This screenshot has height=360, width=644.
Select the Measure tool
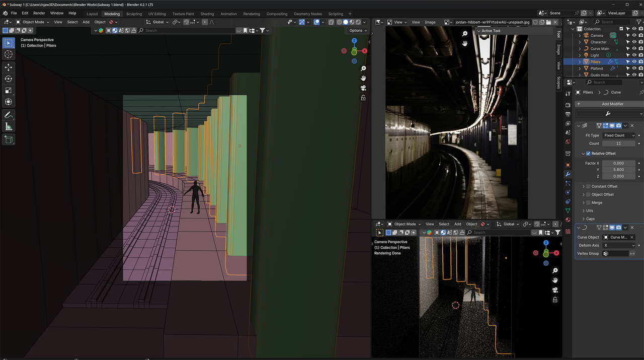[x=9, y=126]
